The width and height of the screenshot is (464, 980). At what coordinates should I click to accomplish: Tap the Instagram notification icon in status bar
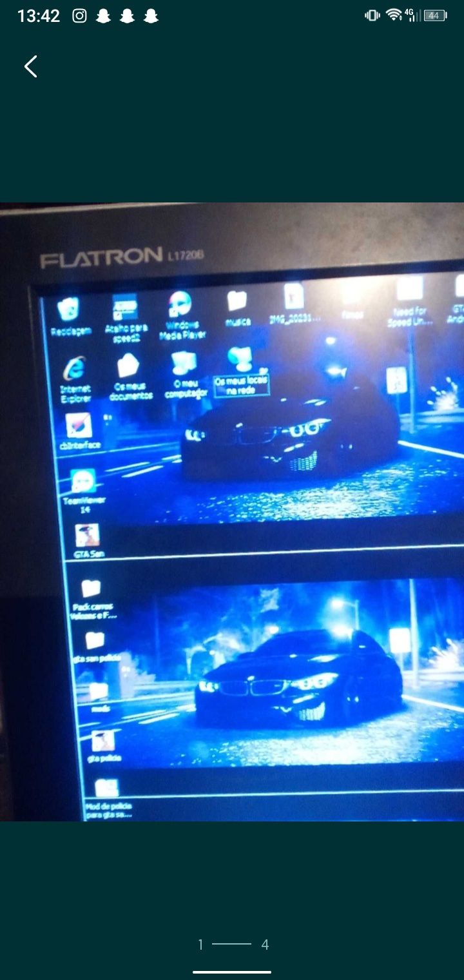click(x=79, y=16)
